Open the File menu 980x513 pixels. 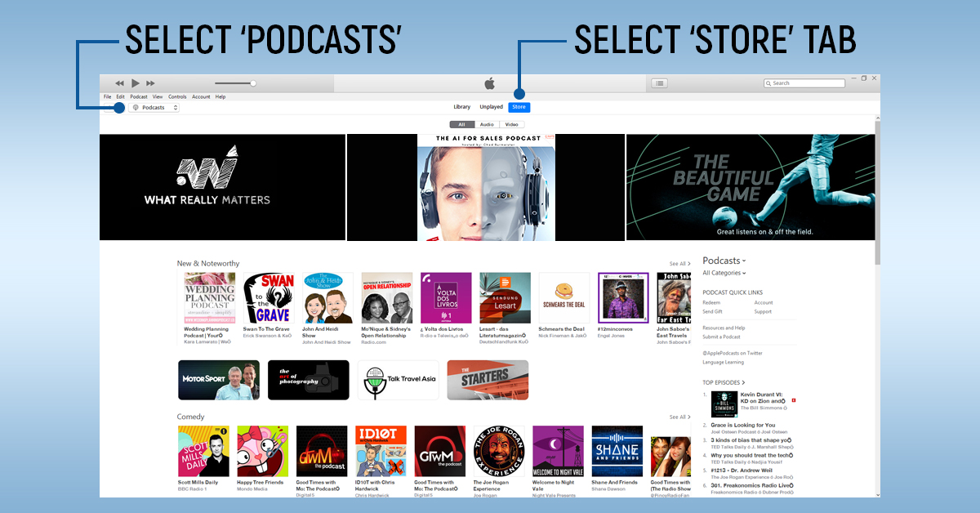[107, 96]
